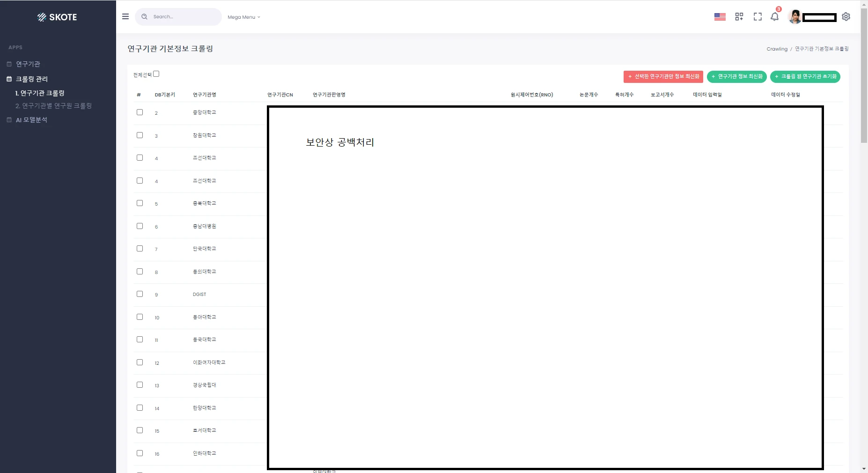Click the SKOTE logo

(57, 17)
